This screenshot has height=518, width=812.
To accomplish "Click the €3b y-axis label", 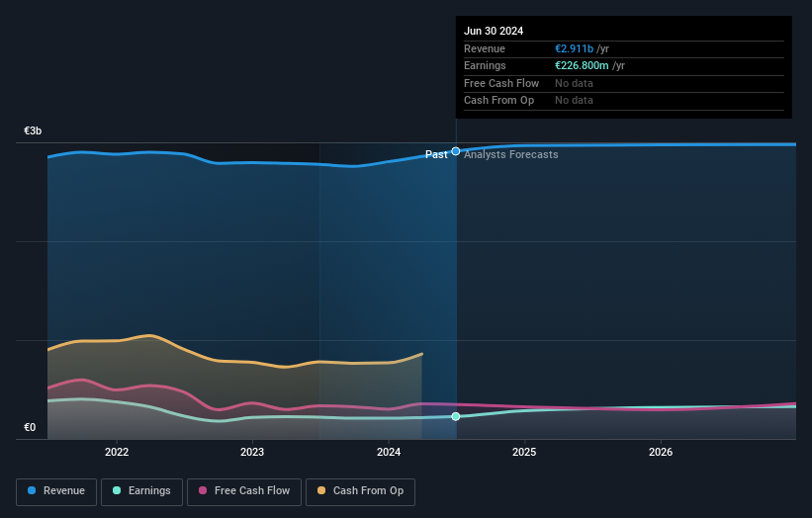I will (33, 130).
